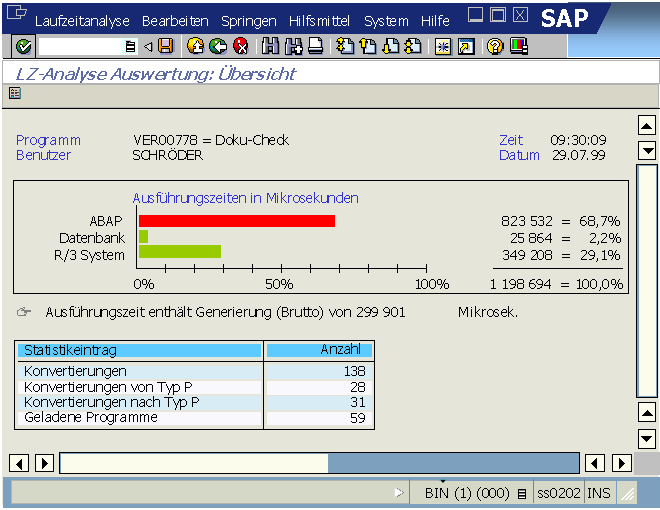Click the green left-arrow Back icon
This screenshot has width=660, height=510.
click(218, 46)
